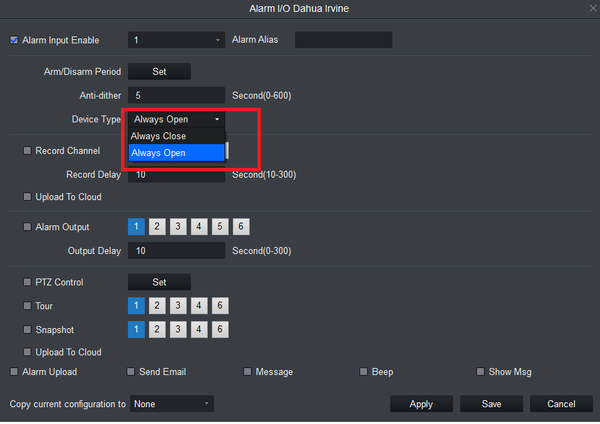This screenshot has width=600, height=424.
Task: Tick the PTZ Control checkbox
Action: click(x=27, y=282)
